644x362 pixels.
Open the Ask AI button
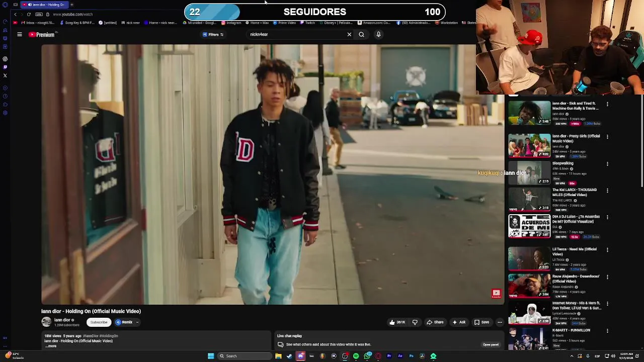pos(459,322)
